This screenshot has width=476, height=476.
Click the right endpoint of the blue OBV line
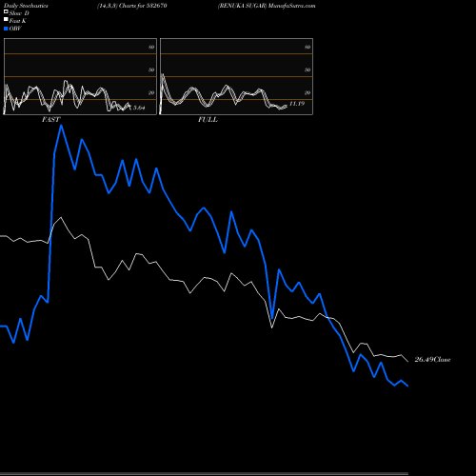pyautogui.click(x=407, y=386)
